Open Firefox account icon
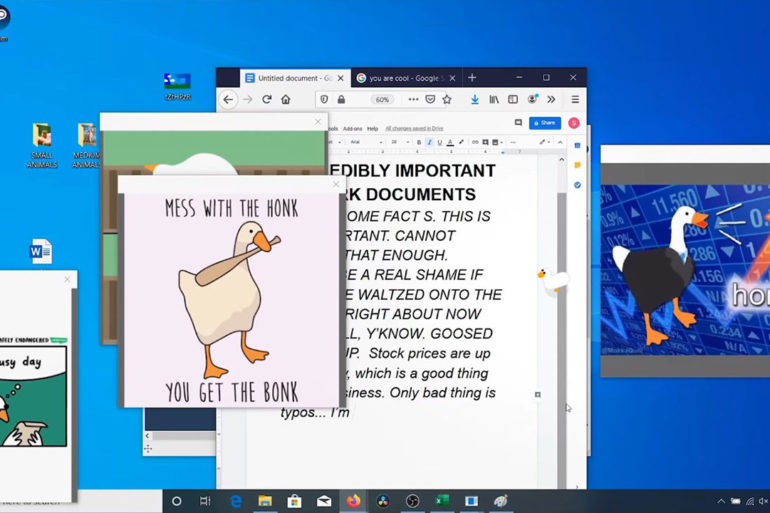 [x=532, y=99]
